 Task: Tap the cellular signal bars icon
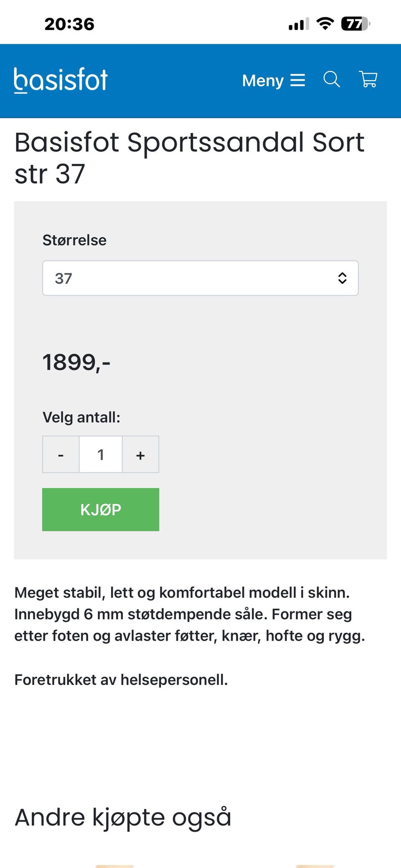pyautogui.click(x=299, y=24)
